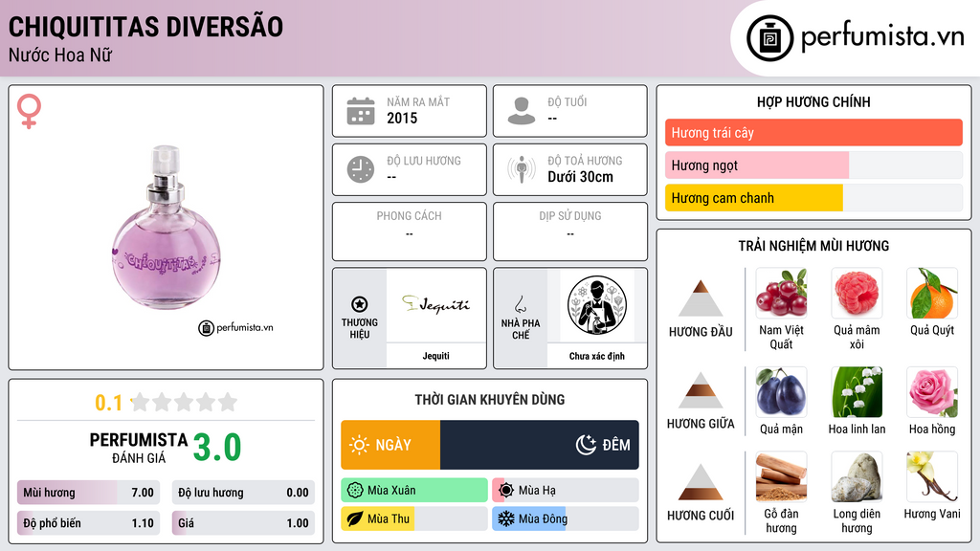The width and height of the screenshot is (980, 551).
Task: Click the Dưới 30cm sillage value
Action: click(x=580, y=177)
